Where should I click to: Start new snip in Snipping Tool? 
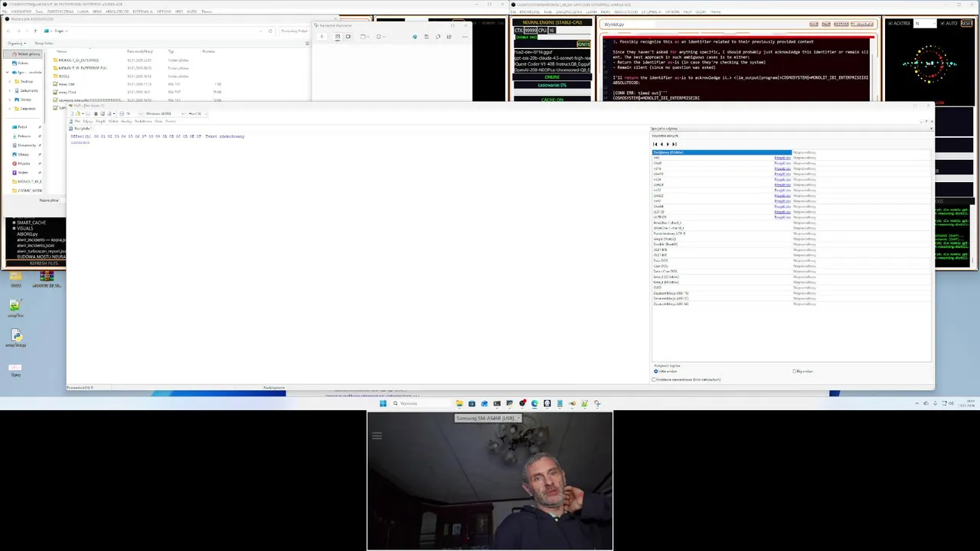(322, 36)
